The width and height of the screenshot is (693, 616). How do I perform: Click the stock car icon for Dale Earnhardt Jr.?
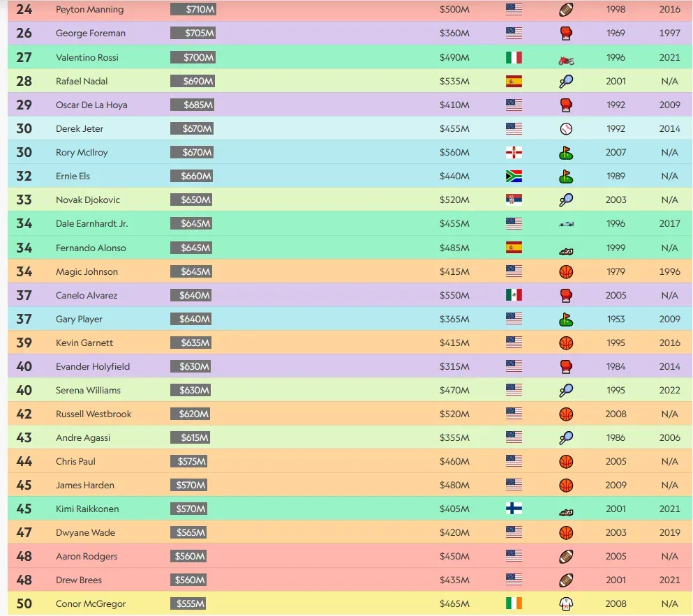click(x=566, y=225)
